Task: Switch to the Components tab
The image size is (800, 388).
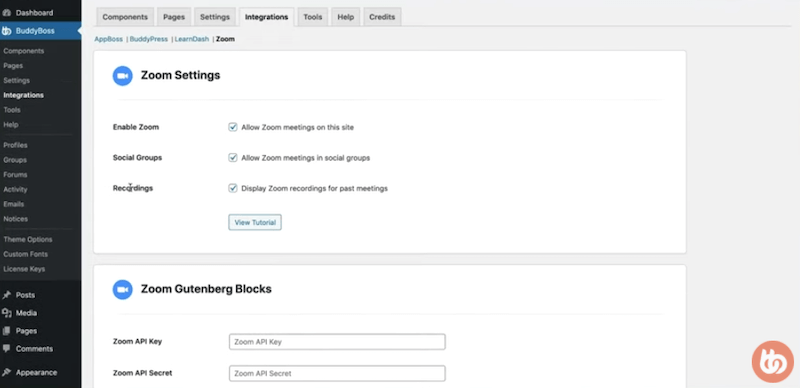Action: click(125, 17)
